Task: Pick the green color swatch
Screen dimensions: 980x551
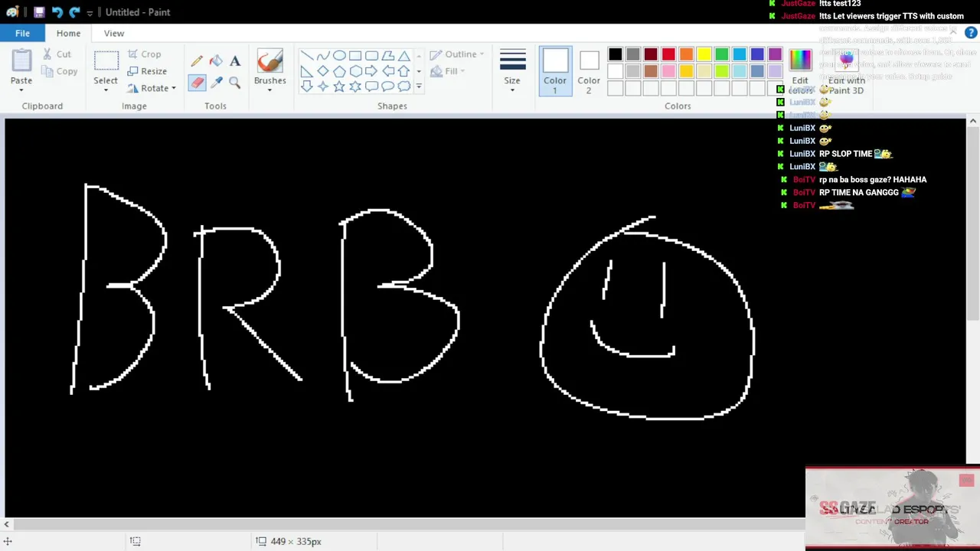Action: tap(721, 54)
